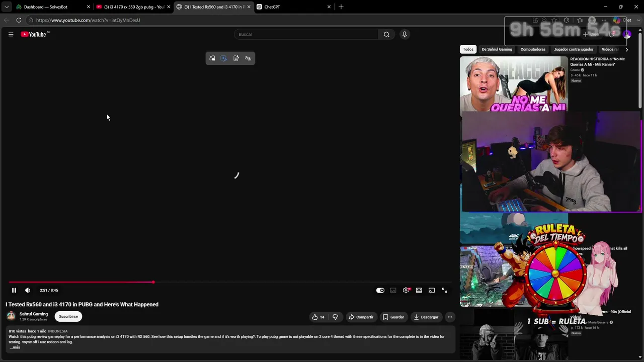Close the Dashboard — SolvexBot tab

(x=89, y=7)
